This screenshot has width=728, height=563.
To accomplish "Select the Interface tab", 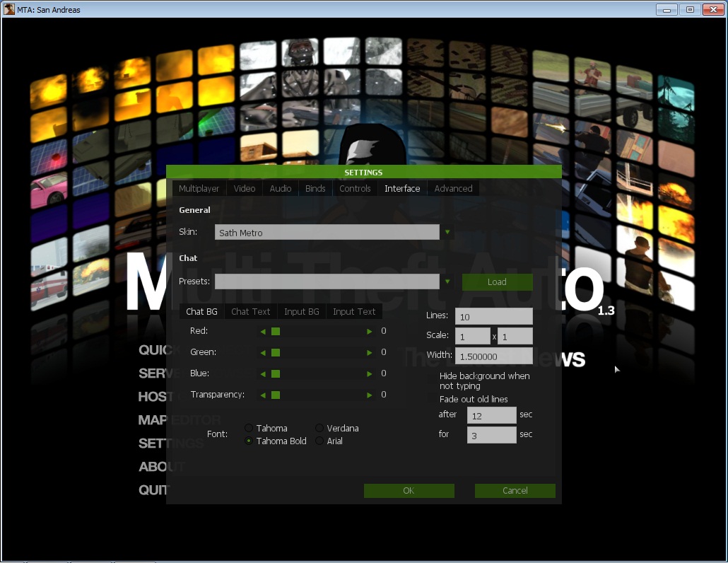I will click(x=402, y=189).
